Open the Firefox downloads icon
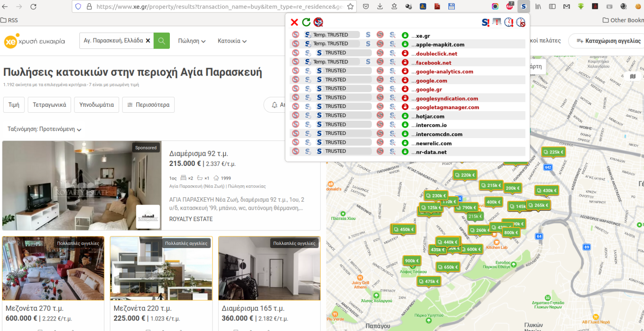The width and height of the screenshot is (644, 331). point(380,6)
